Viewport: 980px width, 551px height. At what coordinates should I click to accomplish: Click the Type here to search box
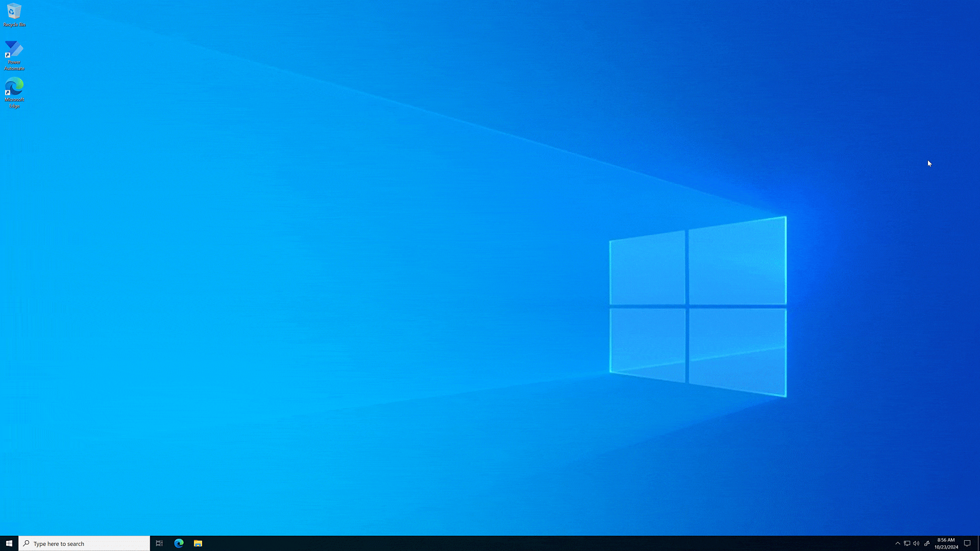click(x=84, y=543)
